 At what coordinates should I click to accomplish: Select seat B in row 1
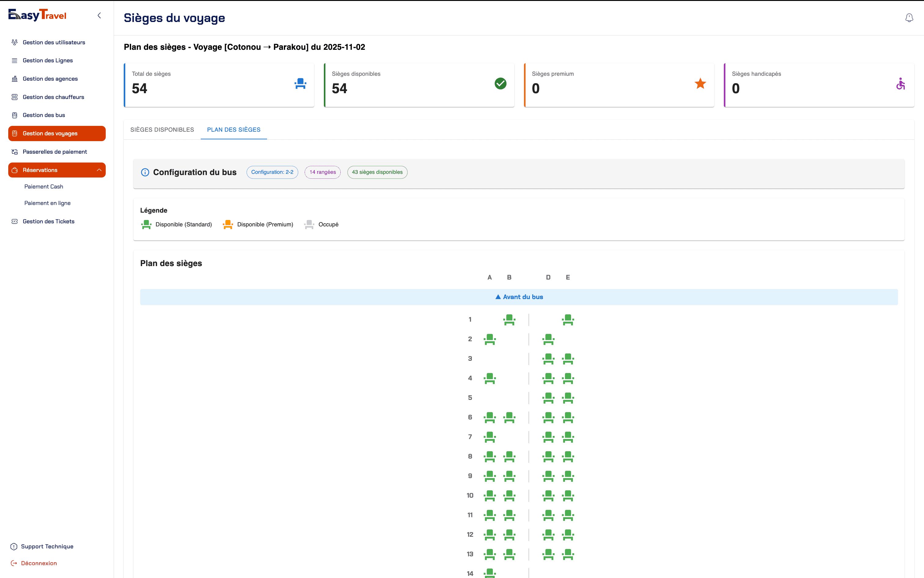point(509,320)
